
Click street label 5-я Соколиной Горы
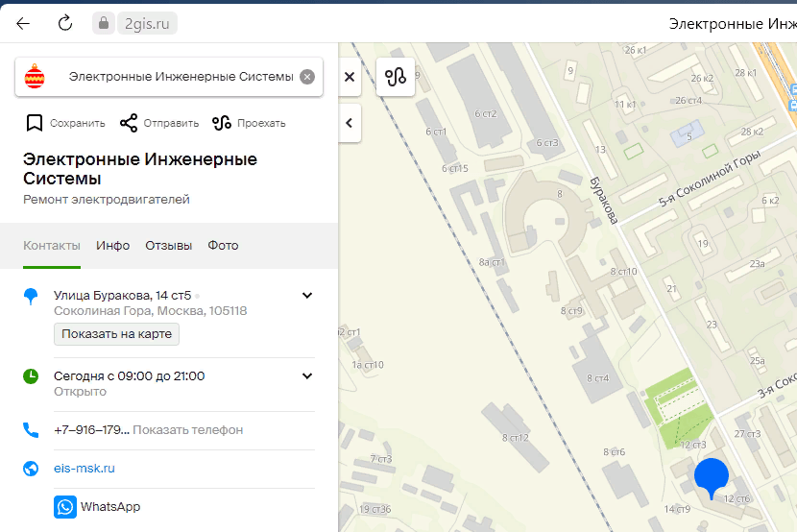(710, 179)
